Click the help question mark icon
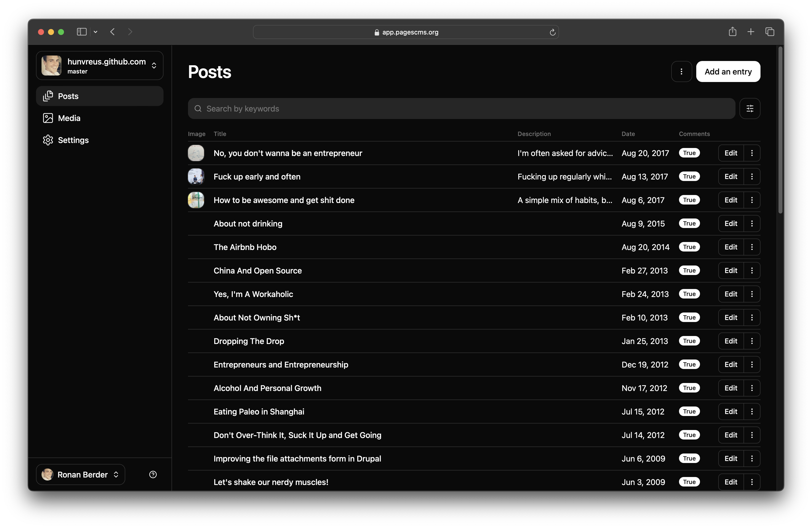812x528 pixels. 153,474
